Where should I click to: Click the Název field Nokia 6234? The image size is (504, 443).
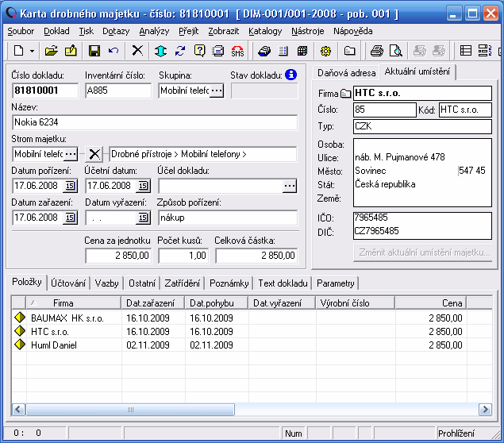click(x=155, y=122)
